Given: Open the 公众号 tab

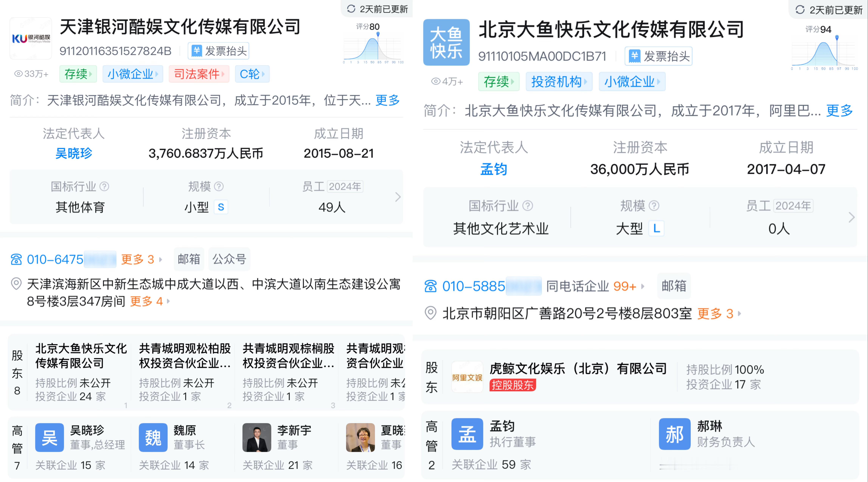Looking at the screenshot, I should pyautogui.click(x=229, y=259).
